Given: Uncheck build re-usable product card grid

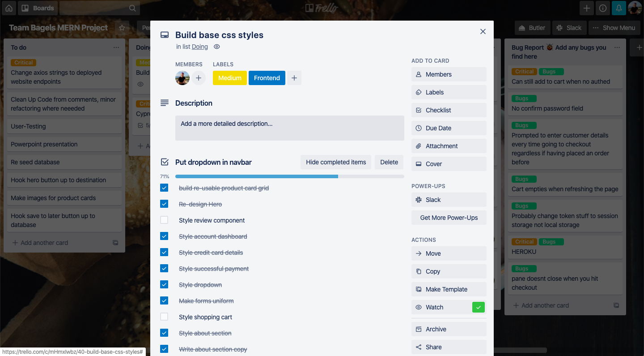Looking at the screenshot, I should [x=164, y=188].
